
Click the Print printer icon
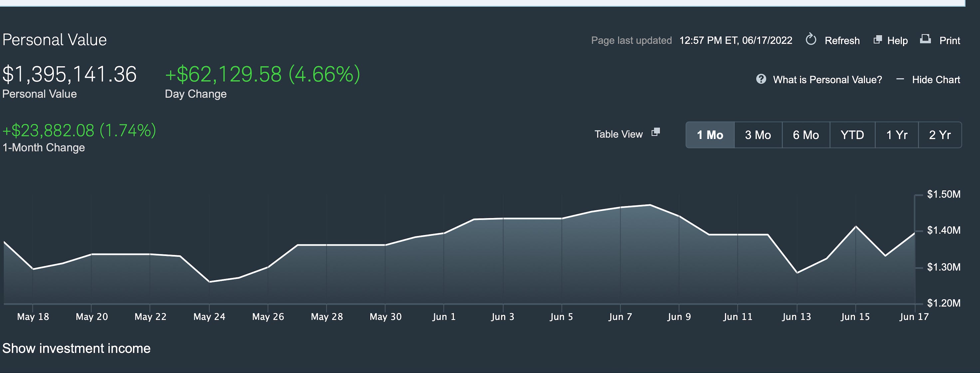point(925,39)
